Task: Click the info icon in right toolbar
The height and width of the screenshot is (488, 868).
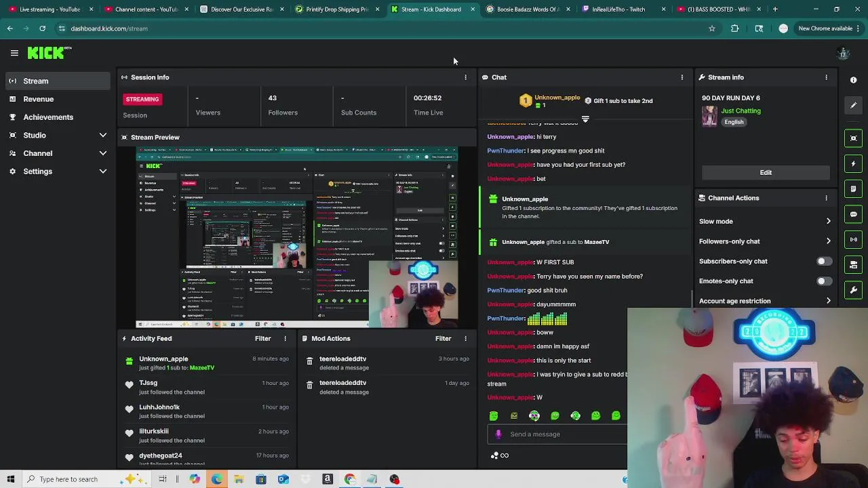Action: click(853, 80)
